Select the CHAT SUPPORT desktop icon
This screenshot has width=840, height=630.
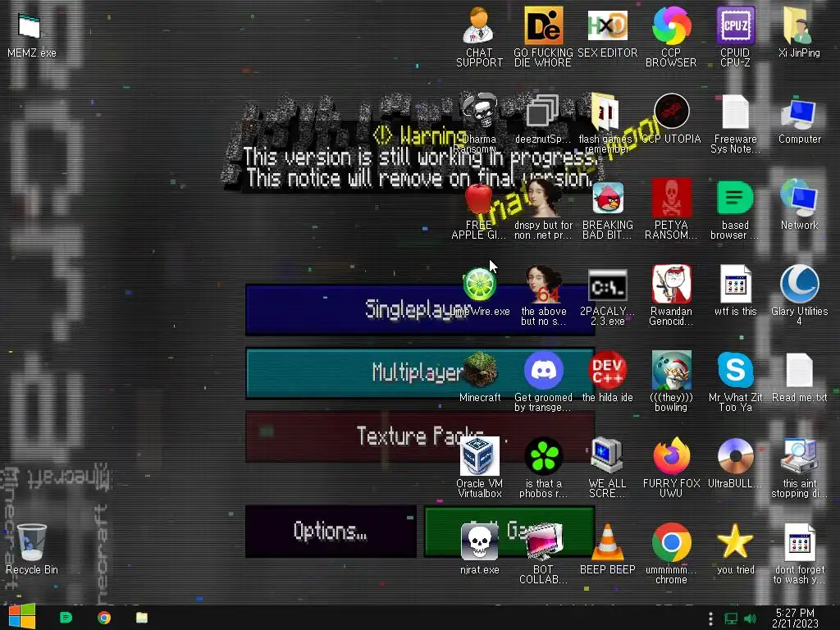(x=479, y=25)
